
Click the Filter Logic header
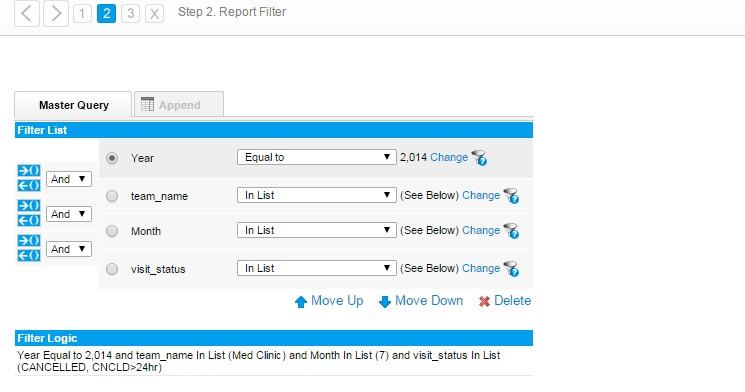274,338
